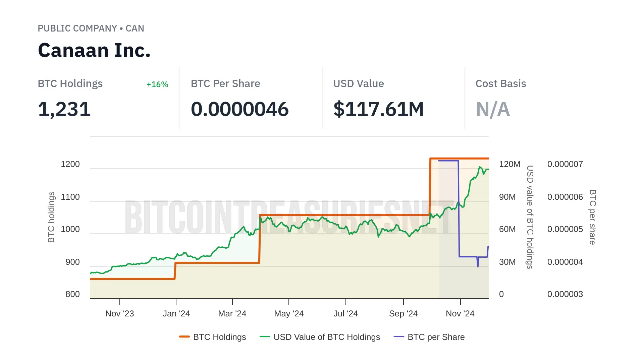
Task: Toggle the BTC Holdings legend series
Action: [219, 337]
